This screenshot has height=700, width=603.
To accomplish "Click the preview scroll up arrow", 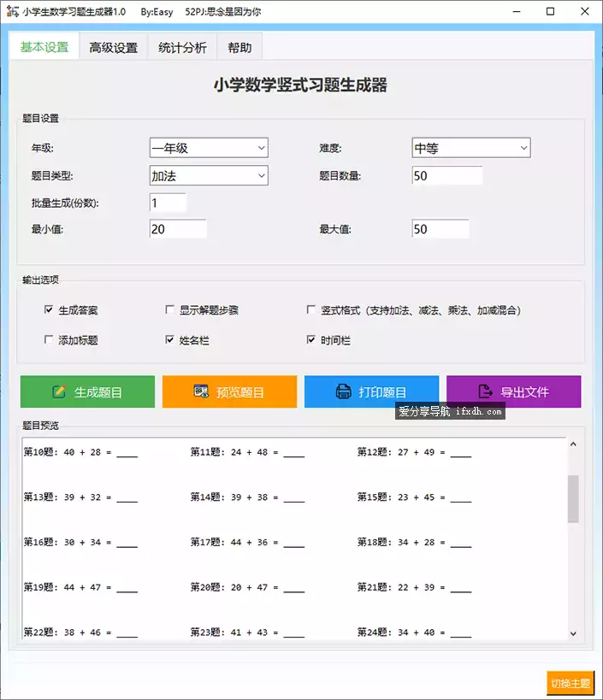I will coord(573,444).
